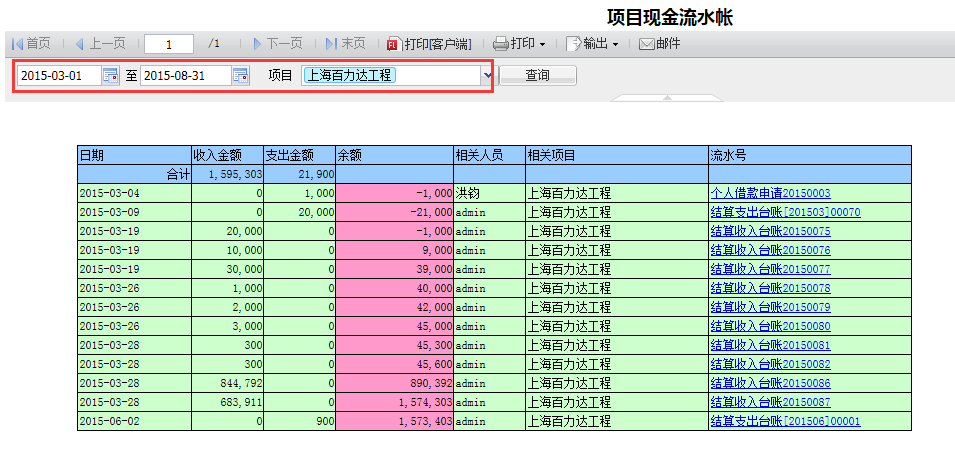Click the person cell 洪钧

pyautogui.click(x=490, y=194)
